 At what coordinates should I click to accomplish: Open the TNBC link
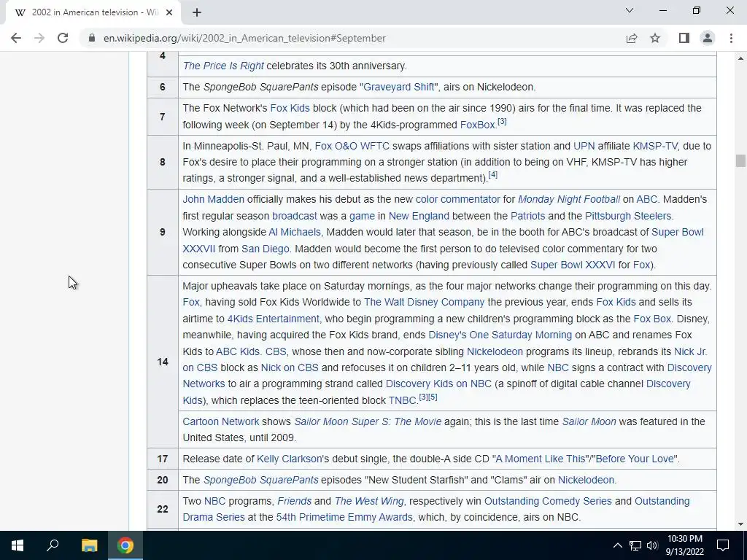point(403,400)
